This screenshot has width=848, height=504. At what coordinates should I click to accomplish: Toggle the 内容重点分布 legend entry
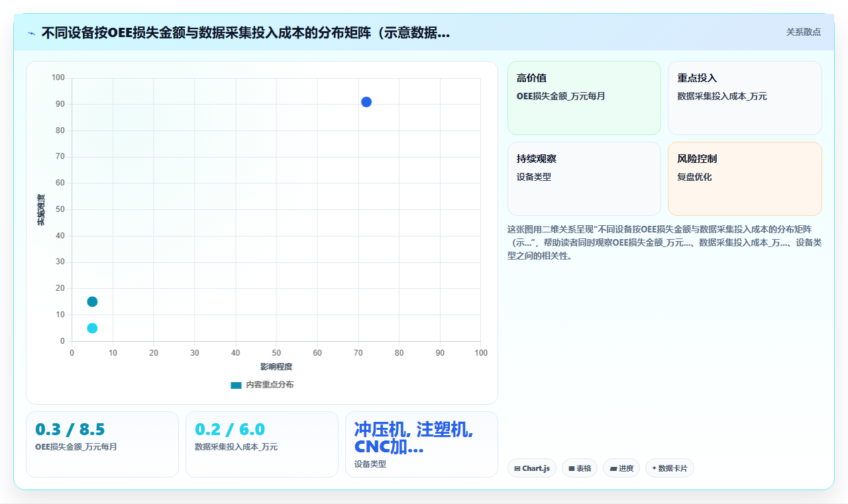262,385
